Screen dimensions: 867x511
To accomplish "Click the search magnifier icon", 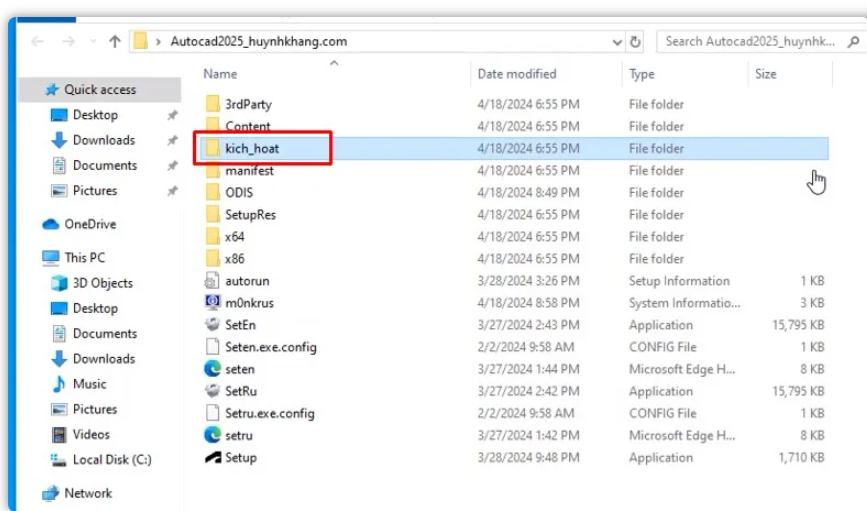I will [x=853, y=42].
